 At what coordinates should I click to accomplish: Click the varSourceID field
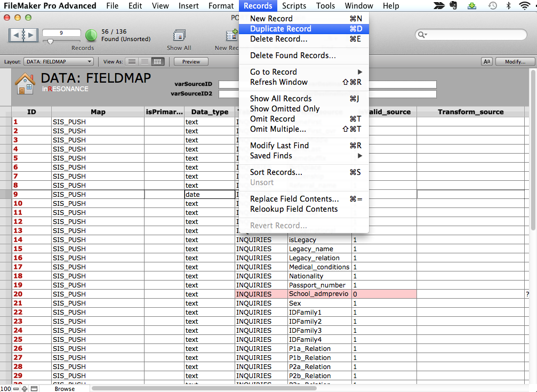point(327,84)
